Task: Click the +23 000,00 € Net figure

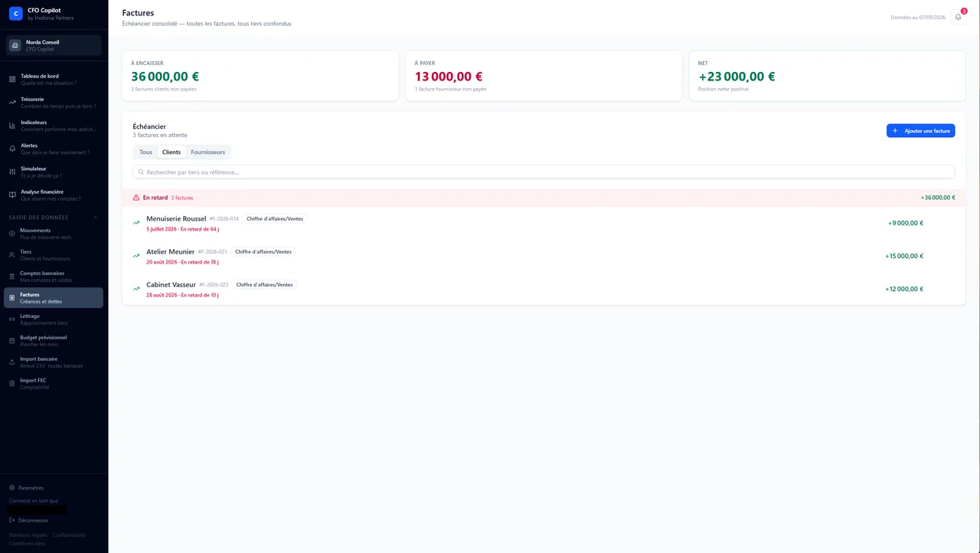Action: (x=737, y=77)
